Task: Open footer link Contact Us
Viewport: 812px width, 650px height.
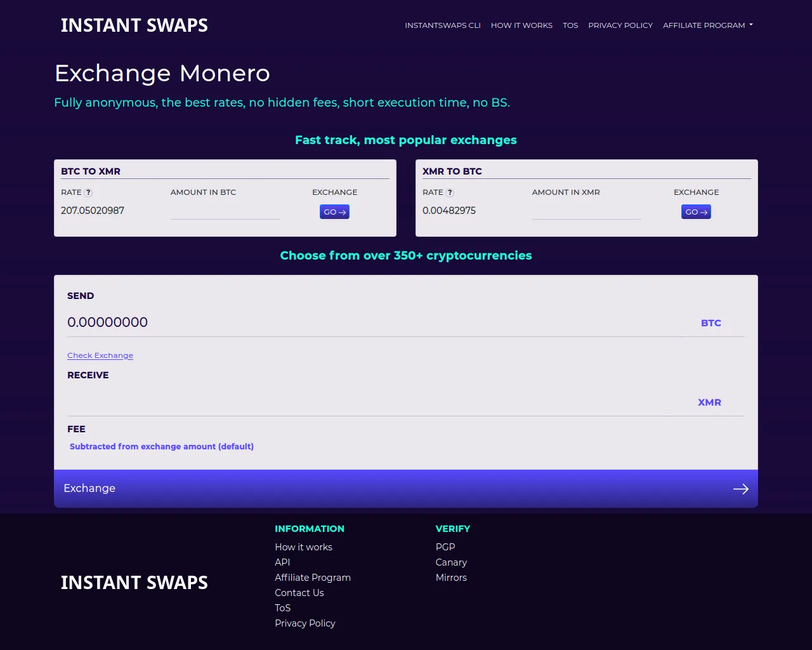Action: coord(299,593)
